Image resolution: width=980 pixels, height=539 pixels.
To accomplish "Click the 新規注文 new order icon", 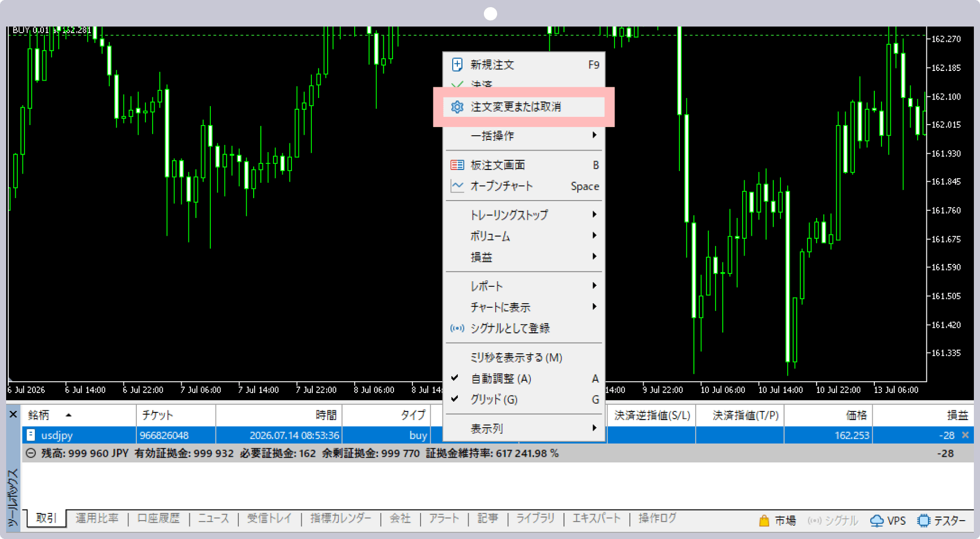I will point(457,65).
